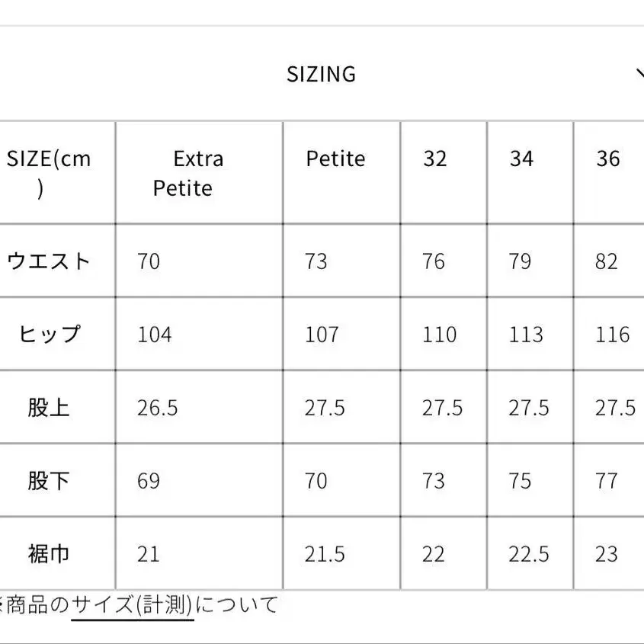Select hip value 110 for size 32
Image resolution: width=644 pixels, height=644 pixels.
pyautogui.click(x=440, y=335)
